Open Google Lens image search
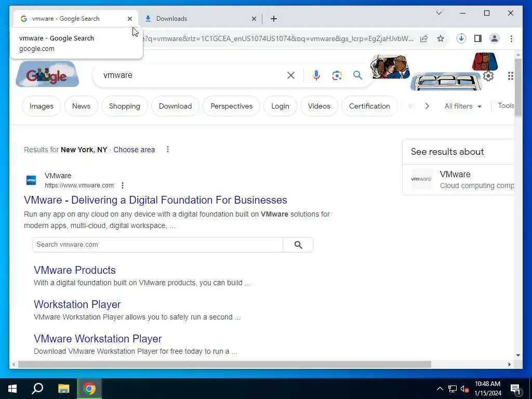 [337, 75]
